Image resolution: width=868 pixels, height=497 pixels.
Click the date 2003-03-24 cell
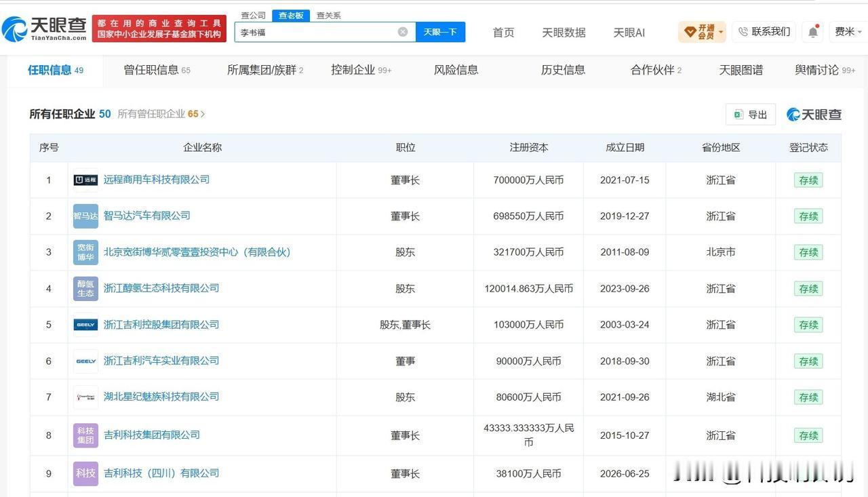tap(625, 325)
